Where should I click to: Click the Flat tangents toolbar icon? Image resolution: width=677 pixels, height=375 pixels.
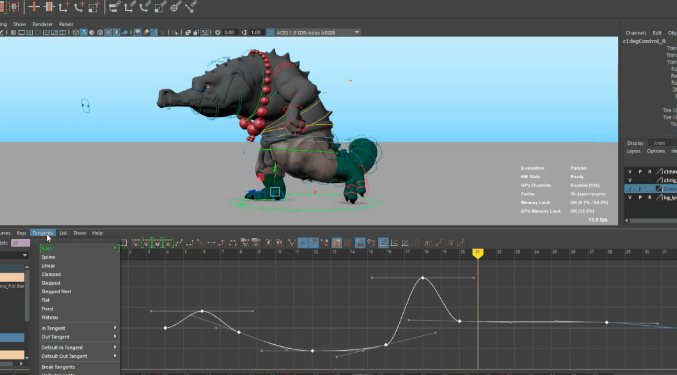tap(211, 243)
